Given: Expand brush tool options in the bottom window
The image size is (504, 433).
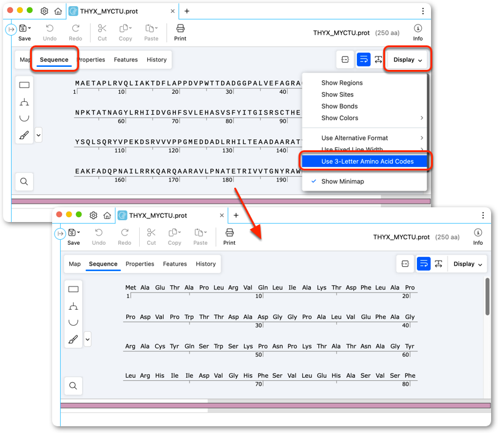Looking at the screenshot, I should pyautogui.click(x=88, y=339).
